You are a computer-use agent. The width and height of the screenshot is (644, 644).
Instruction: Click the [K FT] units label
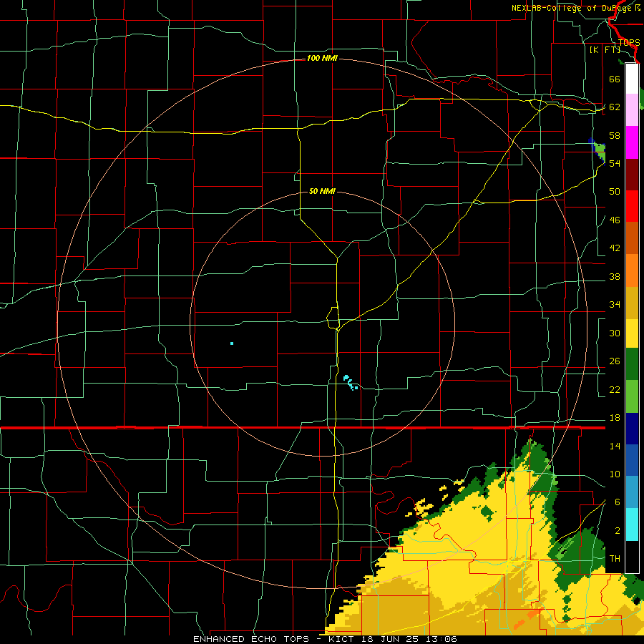[605, 49]
